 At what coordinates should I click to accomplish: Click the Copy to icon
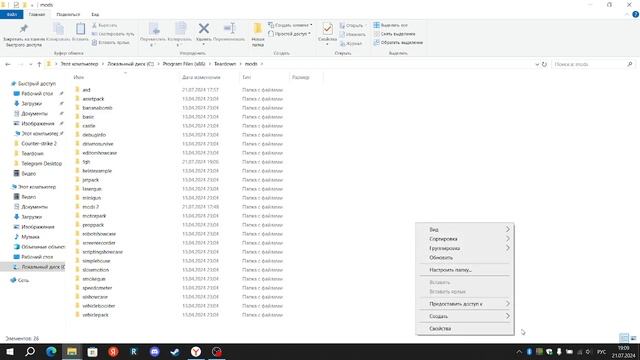(x=180, y=29)
